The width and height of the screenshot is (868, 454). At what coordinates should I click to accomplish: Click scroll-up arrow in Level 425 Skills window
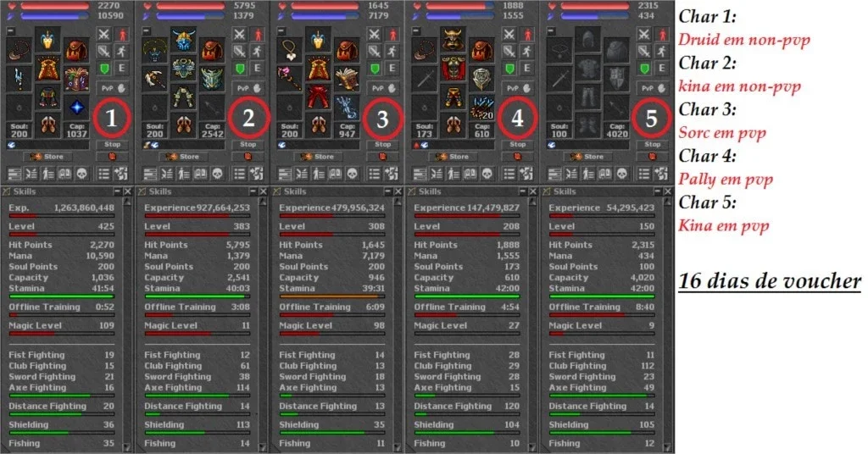127,202
